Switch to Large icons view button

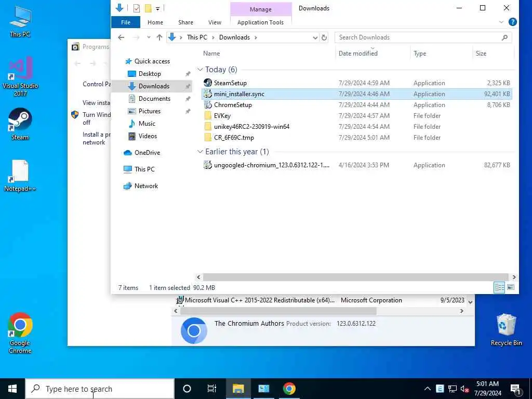(511, 288)
